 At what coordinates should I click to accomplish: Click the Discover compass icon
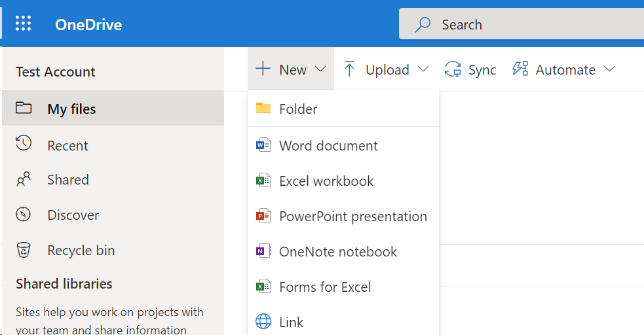coord(23,215)
